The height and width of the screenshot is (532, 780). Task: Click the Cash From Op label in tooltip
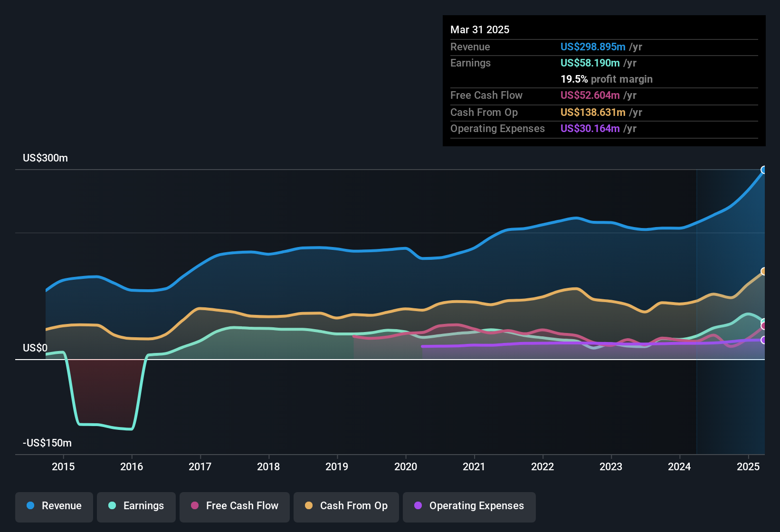pyautogui.click(x=484, y=112)
